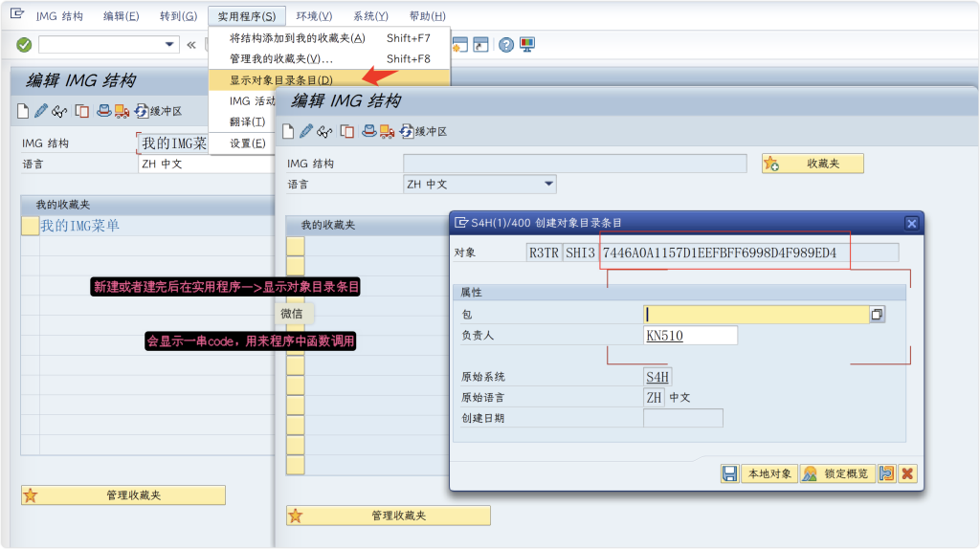The width and height of the screenshot is (980, 549).
Task: Click the pencil change icon in back window
Action: (41, 111)
